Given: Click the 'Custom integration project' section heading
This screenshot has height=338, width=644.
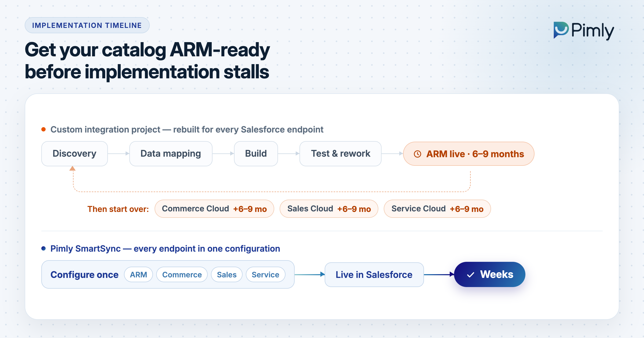Looking at the screenshot, I should 187,130.
